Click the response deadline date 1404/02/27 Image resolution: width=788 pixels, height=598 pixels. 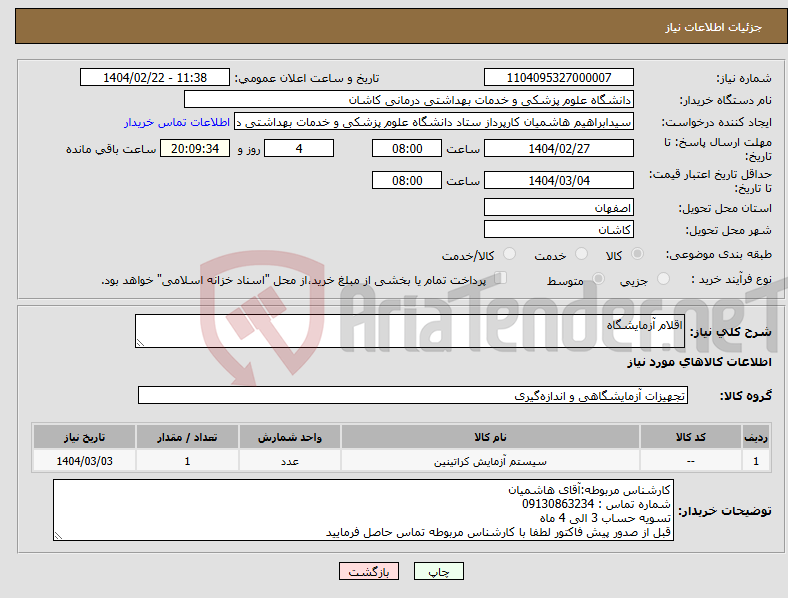[558, 148]
